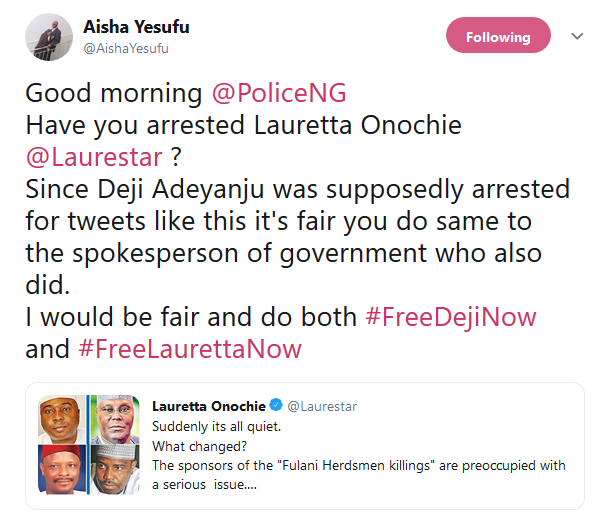Viewport: 599px width, 513px height.
Task: Open quoted tweet text 'Suddenly its all quiet'
Action: [216, 426]
